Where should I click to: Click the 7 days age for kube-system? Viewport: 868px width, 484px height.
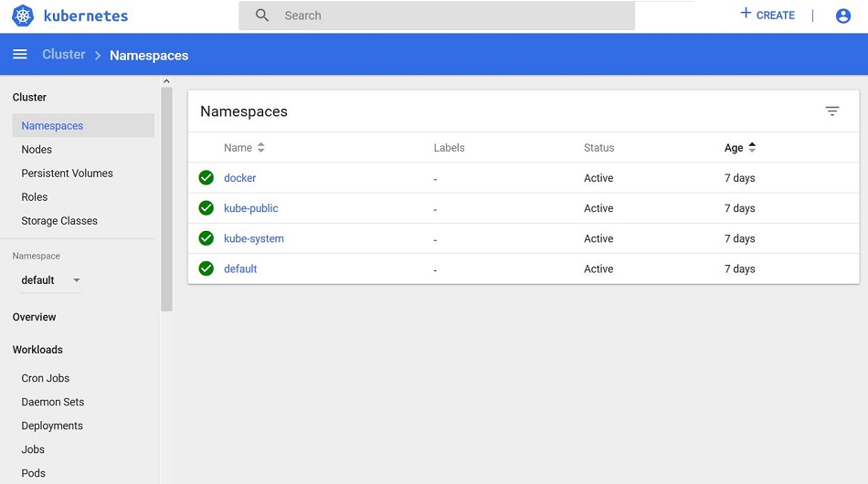739,239
